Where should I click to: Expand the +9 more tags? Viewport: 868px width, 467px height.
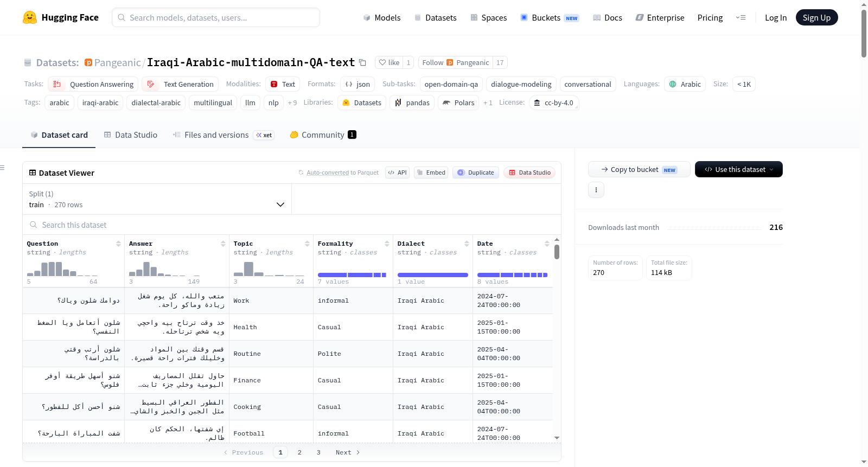(292, 103)
